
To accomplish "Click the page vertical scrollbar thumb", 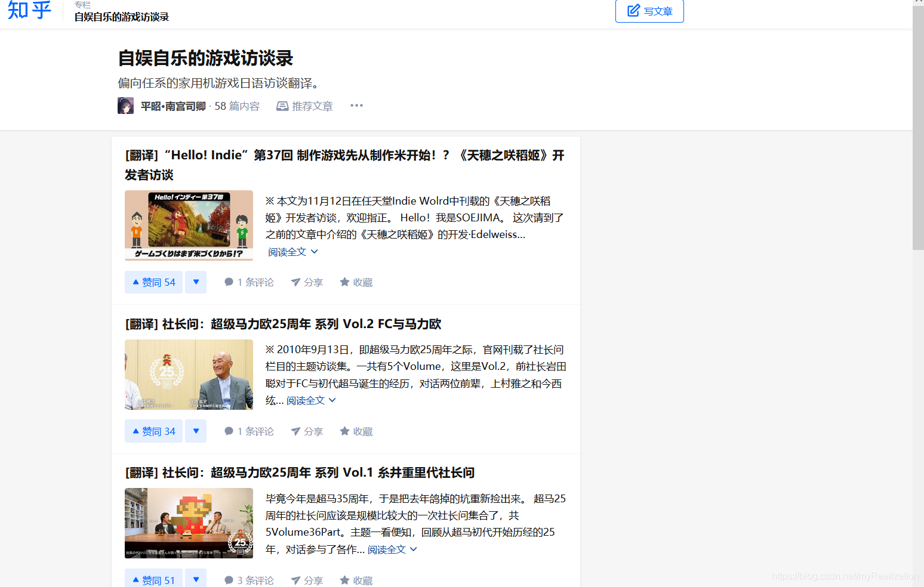I will pyautogui.click(x=918, y=128).
